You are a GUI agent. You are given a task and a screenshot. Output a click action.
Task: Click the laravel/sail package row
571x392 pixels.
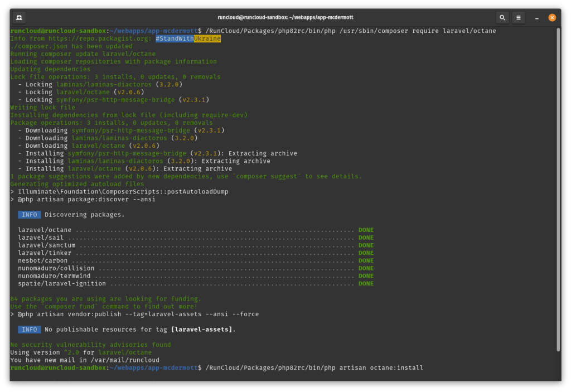[196, 238]
